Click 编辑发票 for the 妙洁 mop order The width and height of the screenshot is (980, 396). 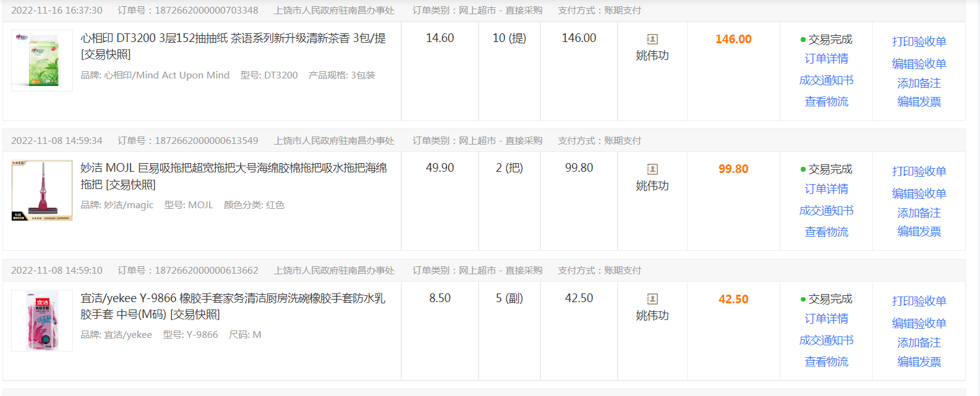pos(919,231)
